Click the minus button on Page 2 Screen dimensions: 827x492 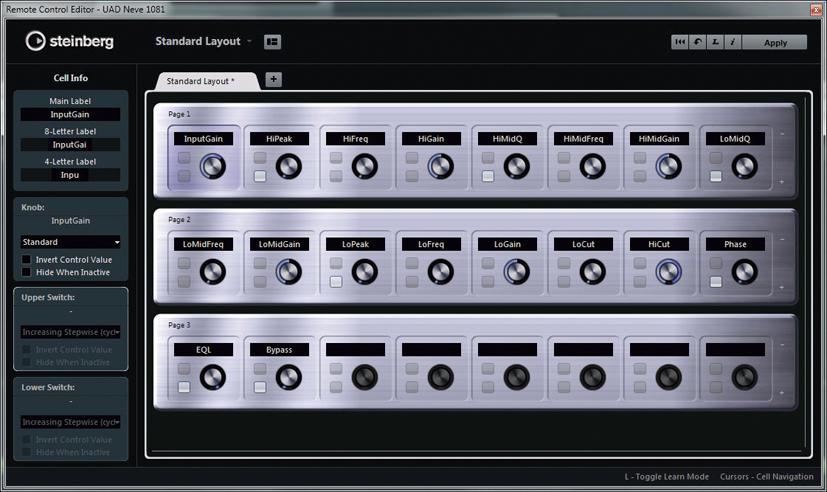(x=782, y=239)
